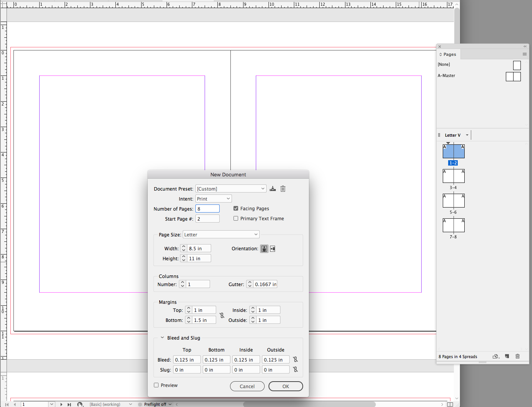Image resolution: width=532 pixels, height=407 pixels.
Task: Open the Document Preset dropdown
Action: pos(231,188)
